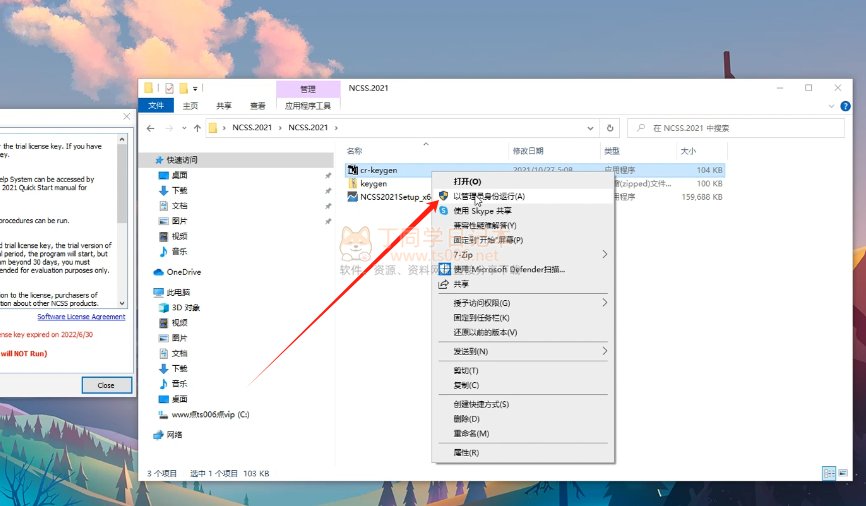Screen dimensions: 866x506
Task: Click new folder icon in quick access toolbar
Action: pyautogui.click(x=183, y=88)
